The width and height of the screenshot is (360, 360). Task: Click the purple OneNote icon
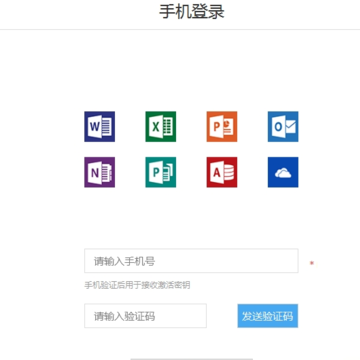click(x=100, y=172)
